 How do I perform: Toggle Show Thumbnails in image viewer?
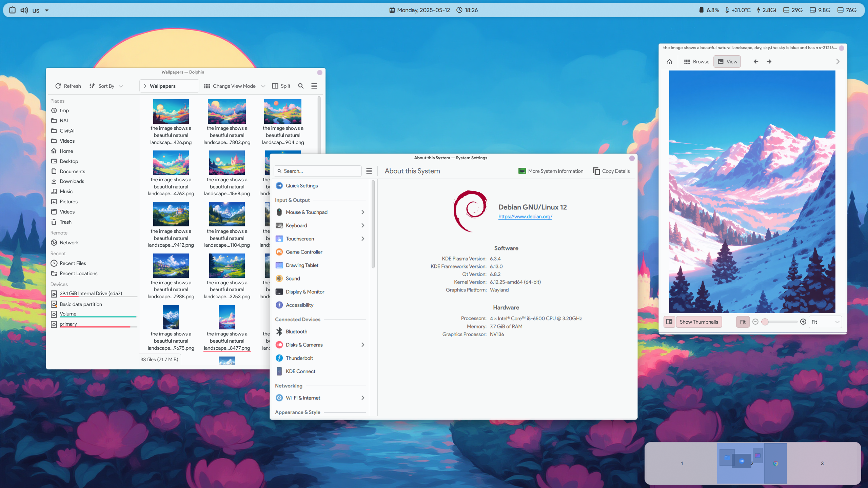tap(698, 322)
